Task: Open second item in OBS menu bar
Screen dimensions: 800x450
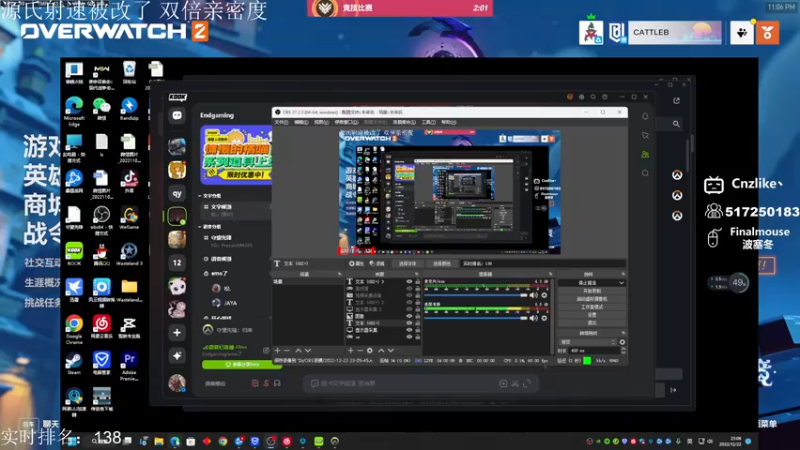Action: tap(301, 122)
